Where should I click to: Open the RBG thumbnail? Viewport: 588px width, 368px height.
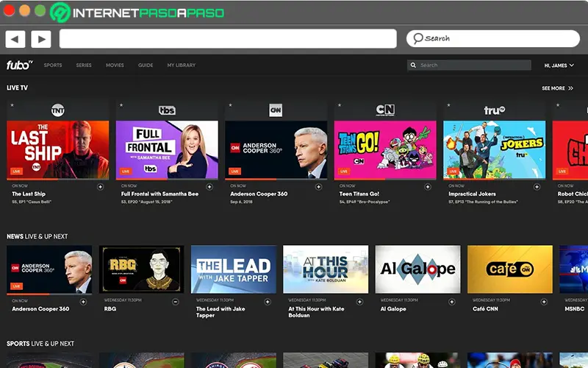tap(141, 269)
